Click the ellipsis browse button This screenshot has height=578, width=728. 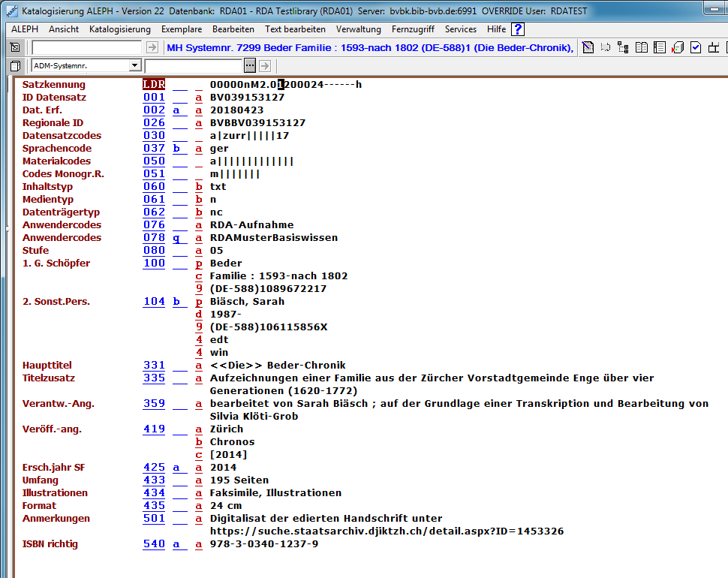(x=250, y=66)
